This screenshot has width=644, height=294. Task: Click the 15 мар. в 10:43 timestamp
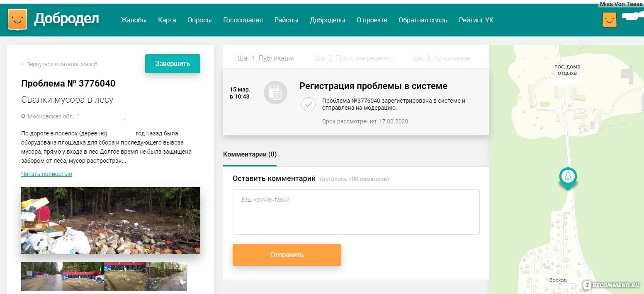240,93
